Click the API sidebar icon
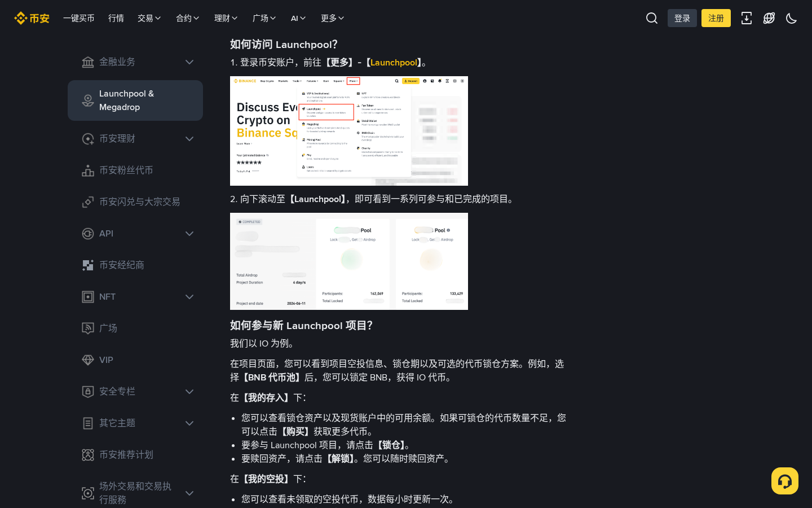The height and width of the screenshot is (508, 812). 88,234
